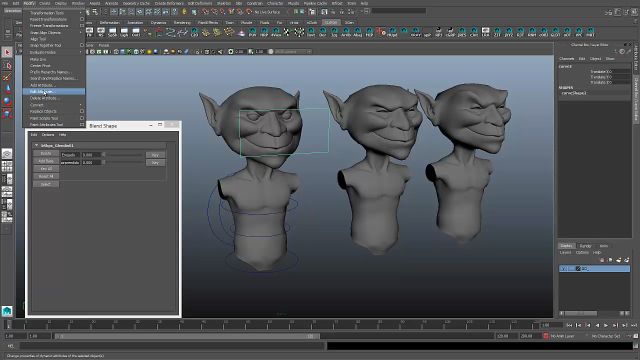The width and height of the screenshot is (640, 360).
Task: Switch to four-view layout icon
Action: pyautogui.click(x=7, y=167)
